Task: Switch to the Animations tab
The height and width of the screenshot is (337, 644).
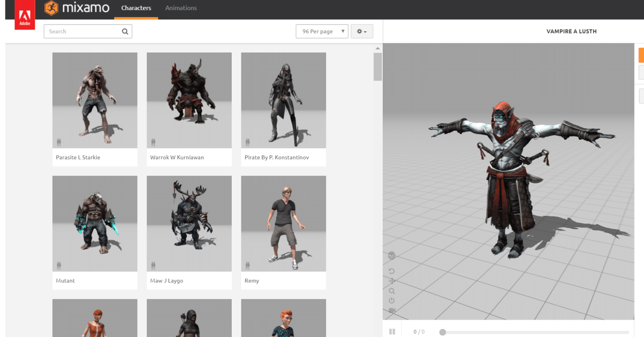Action: (181, 8)
